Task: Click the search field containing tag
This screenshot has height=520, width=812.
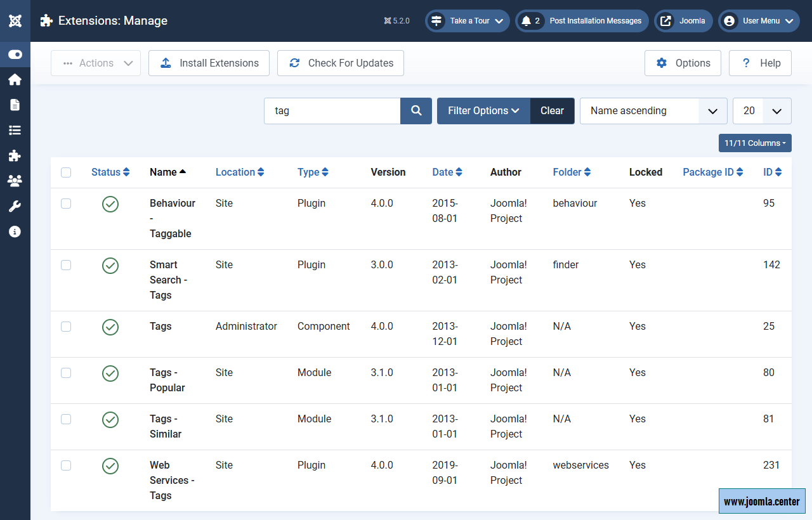Action: click(332, 111)
